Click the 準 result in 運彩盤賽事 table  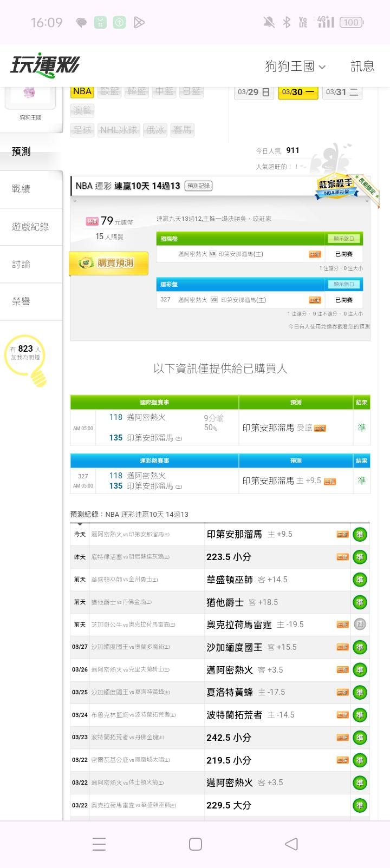pos(361,481)
